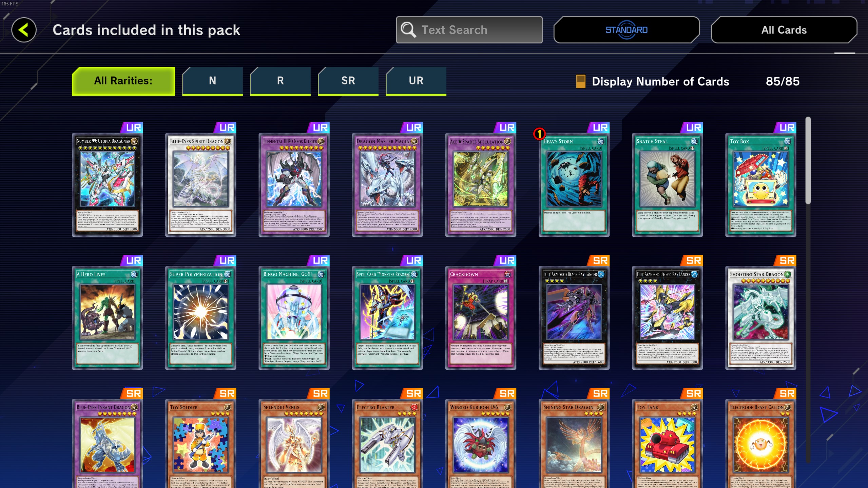Select the Super Polymerization card
Image resolution: width=868 pixels, height=488 pixels.
point(200,318)
